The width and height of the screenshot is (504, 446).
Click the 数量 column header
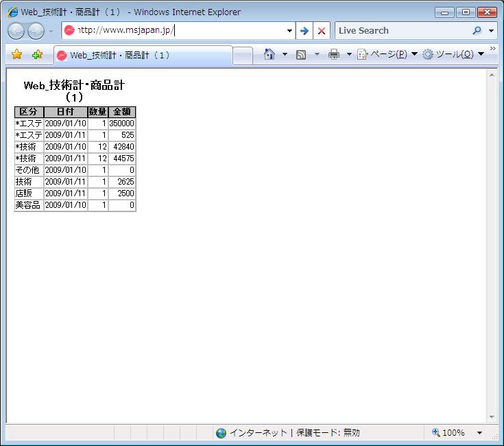tap(97, 112)
